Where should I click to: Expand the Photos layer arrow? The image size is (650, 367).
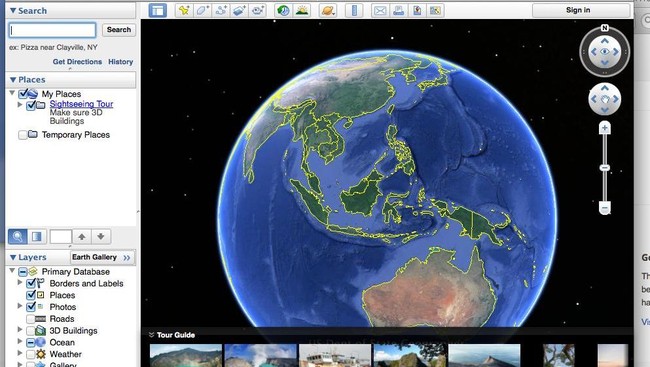[20, 306]
